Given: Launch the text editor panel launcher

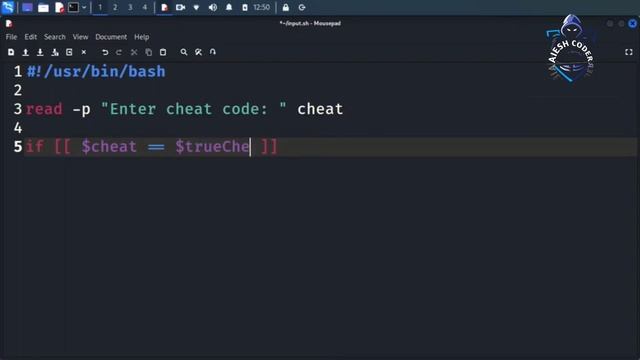Looking at the screenshot, I should coord(59,7).
